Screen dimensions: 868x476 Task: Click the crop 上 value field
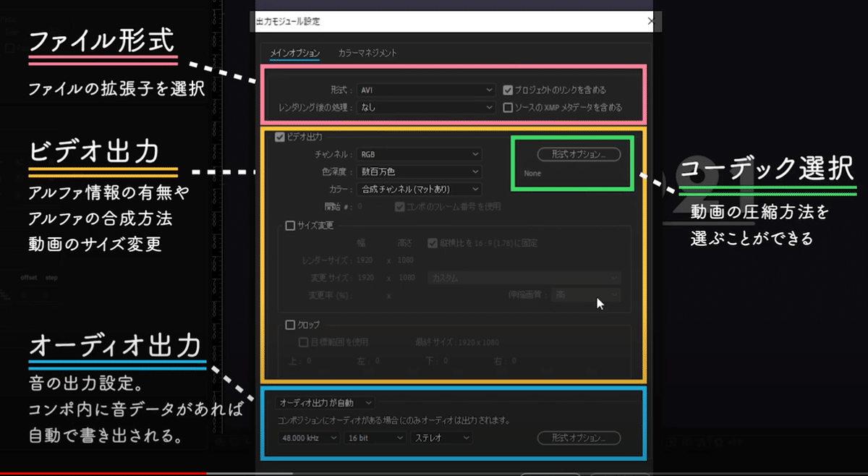pos(308,360)
